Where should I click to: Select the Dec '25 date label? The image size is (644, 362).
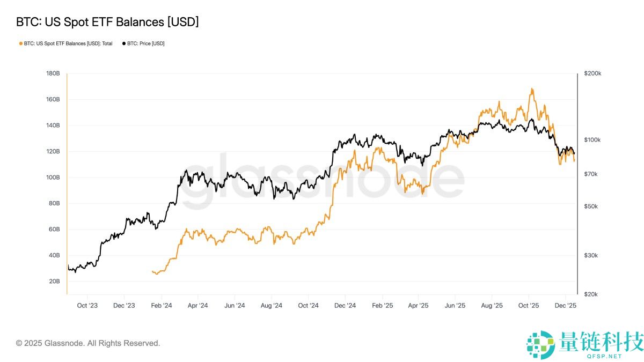(x=565, y=306)
